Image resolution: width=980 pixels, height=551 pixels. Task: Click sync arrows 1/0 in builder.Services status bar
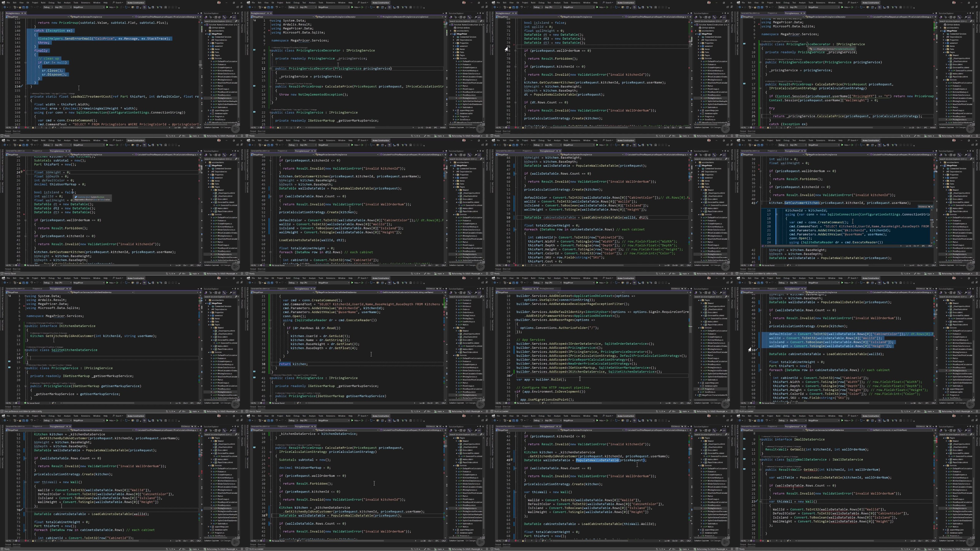click(661, 411)
